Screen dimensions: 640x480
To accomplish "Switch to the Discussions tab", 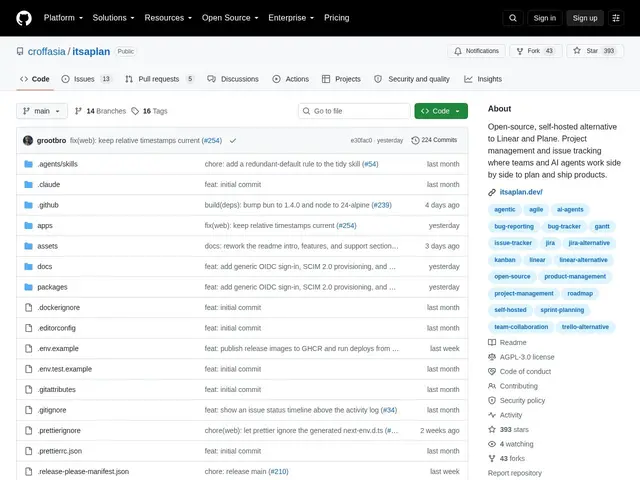I will coord(233,79).
